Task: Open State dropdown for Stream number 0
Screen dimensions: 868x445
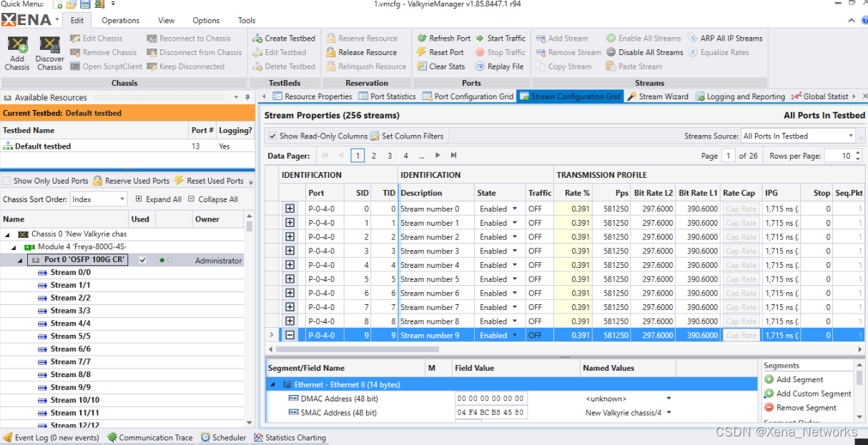Action: [x=514, y=209]
